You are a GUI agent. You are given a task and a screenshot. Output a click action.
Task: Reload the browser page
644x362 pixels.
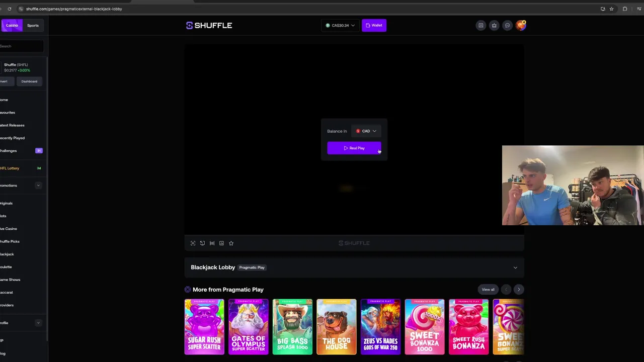click(x=9, y=9)
